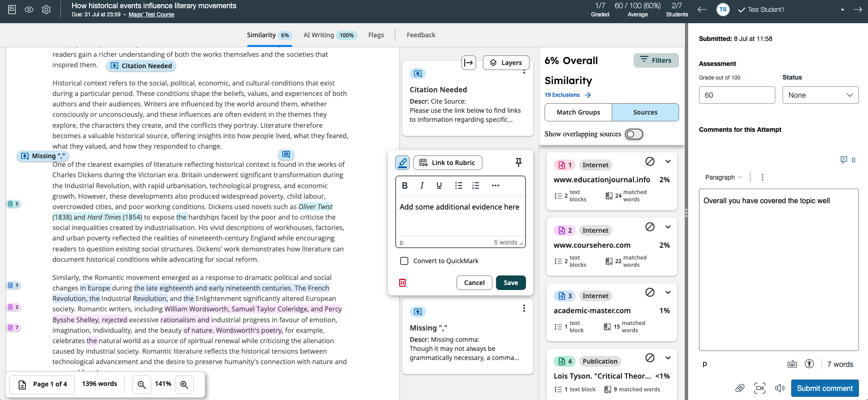
Task: Open more formatting options ellipsis
Action: (496, 185)
